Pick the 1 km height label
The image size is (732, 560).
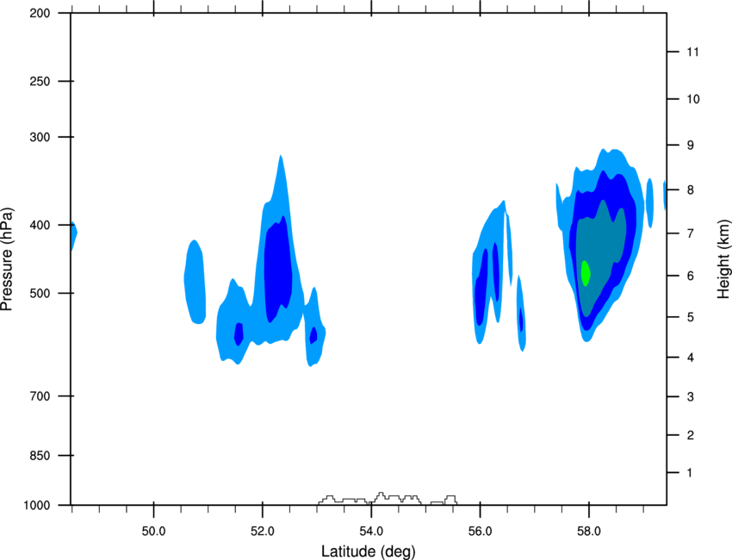(690, 473)
